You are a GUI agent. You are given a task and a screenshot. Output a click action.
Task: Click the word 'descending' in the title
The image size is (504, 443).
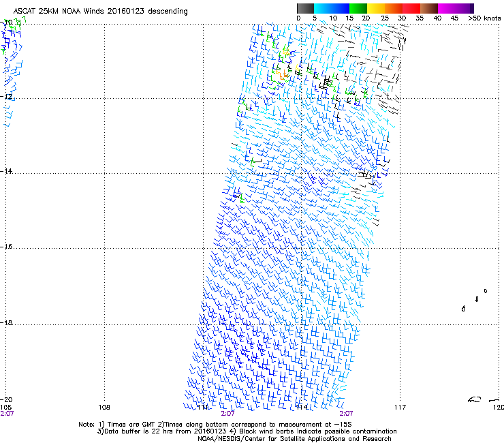168,12
